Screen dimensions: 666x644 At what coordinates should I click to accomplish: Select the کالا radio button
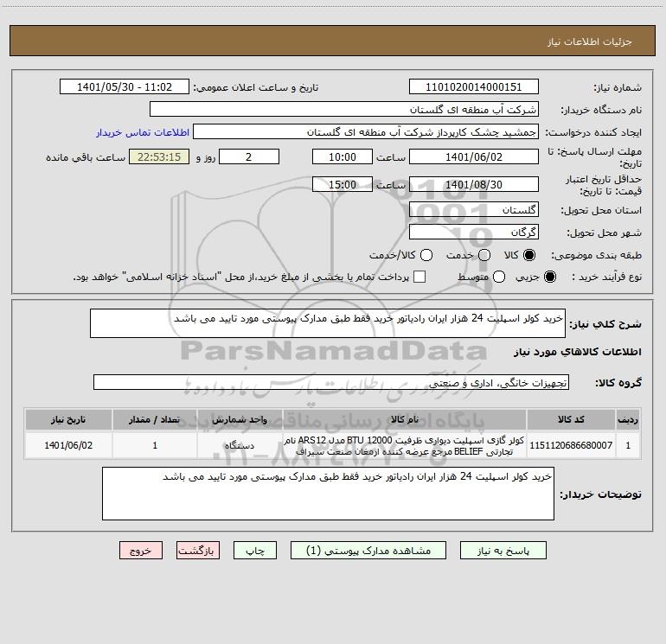[x=529, y=255]
